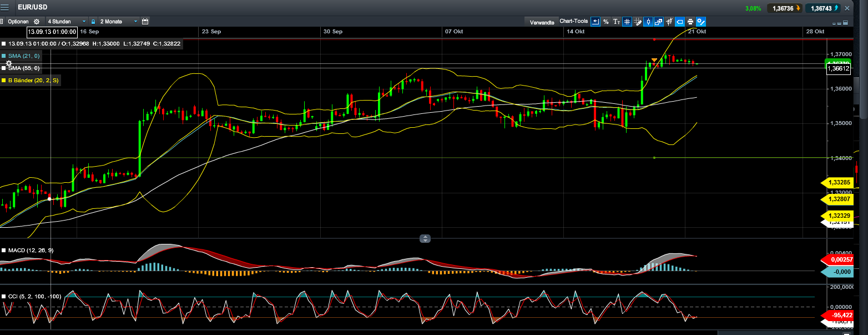Click the print chart icon
Viewport: 868px width, 335px height.
coord(690,22)
